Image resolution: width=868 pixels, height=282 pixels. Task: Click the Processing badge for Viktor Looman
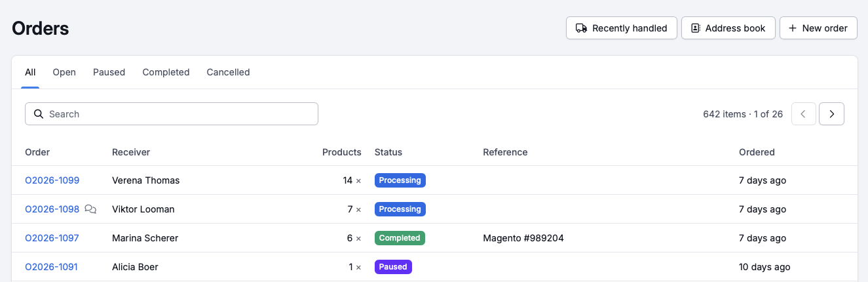[x=400, y=209]
